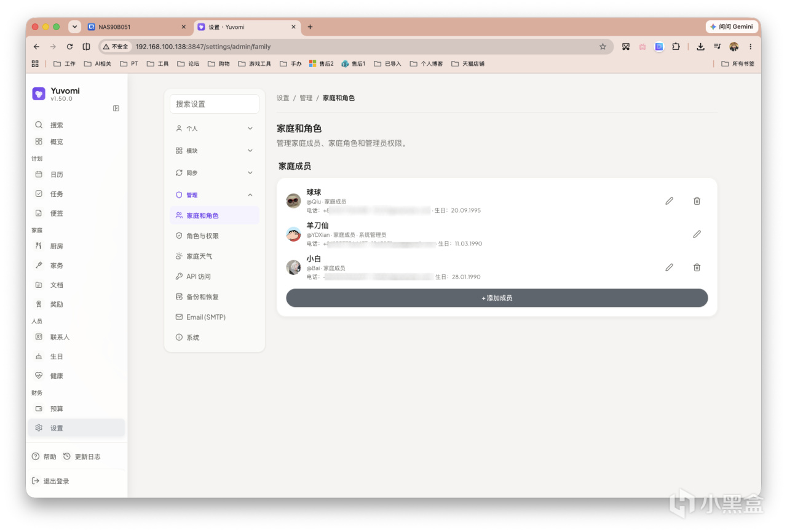Edit member 羊刀仙 with pencil icon
This screenshot has height=532, width=787.
point(697,234)
